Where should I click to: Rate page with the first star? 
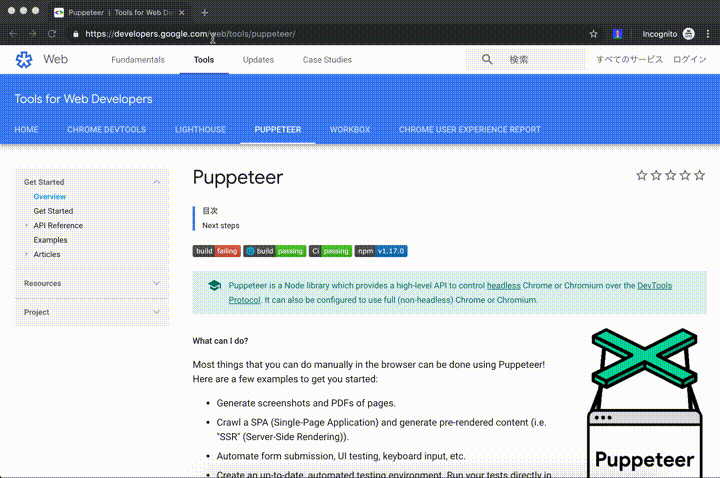(x=641, y=175)
